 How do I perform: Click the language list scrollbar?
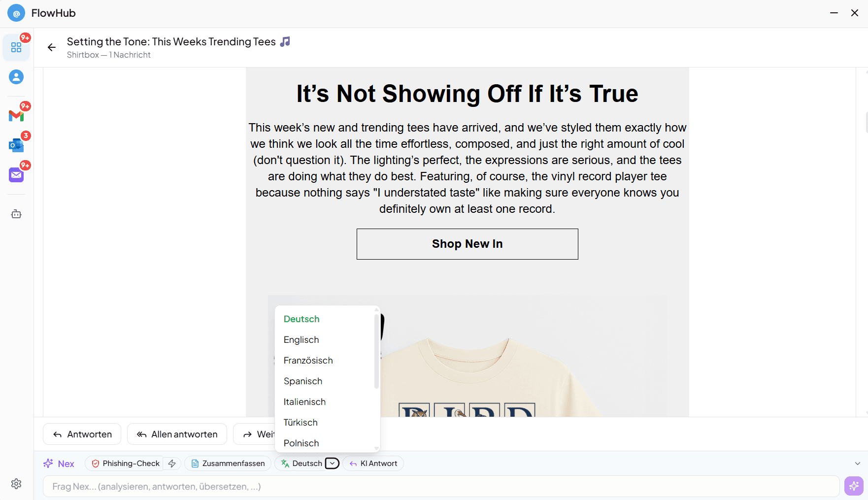click(376, 351)
